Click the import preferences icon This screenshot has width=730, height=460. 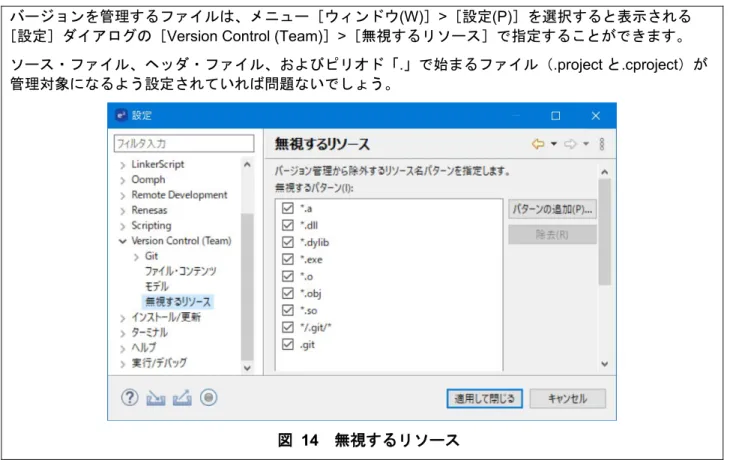coord(156,398)
